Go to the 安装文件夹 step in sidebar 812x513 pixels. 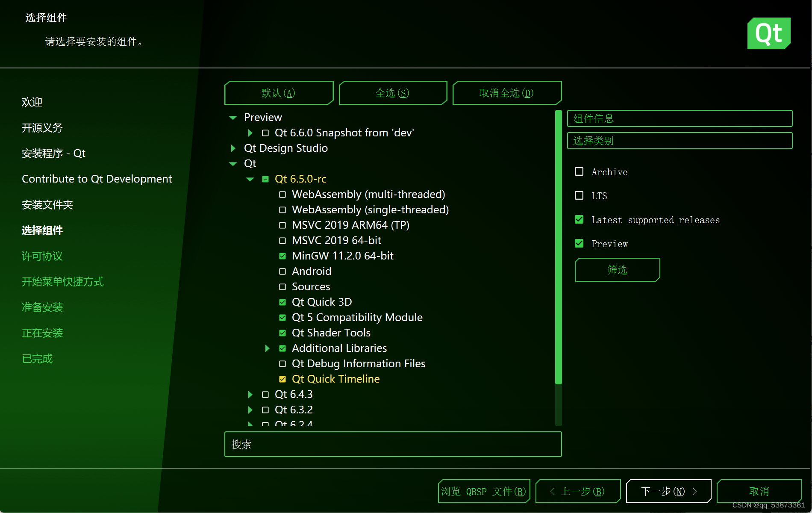point(47,205)
